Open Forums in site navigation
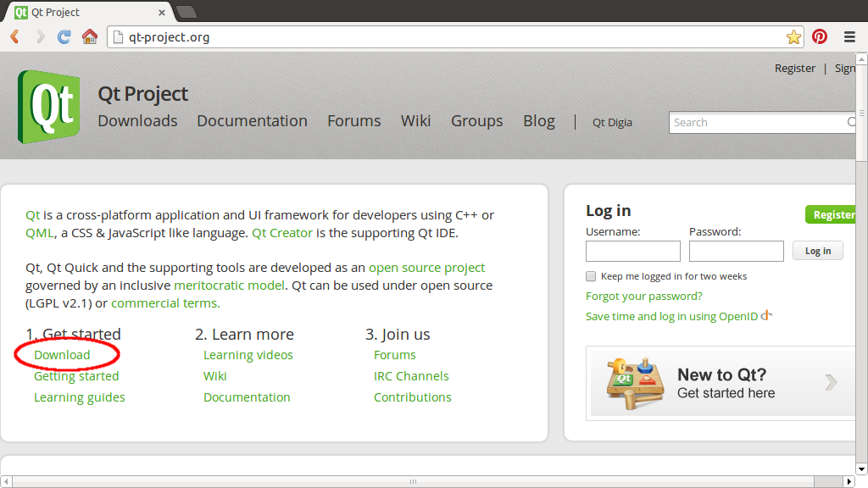The height and width of the screenshot is (488, 868). [353, 120]
